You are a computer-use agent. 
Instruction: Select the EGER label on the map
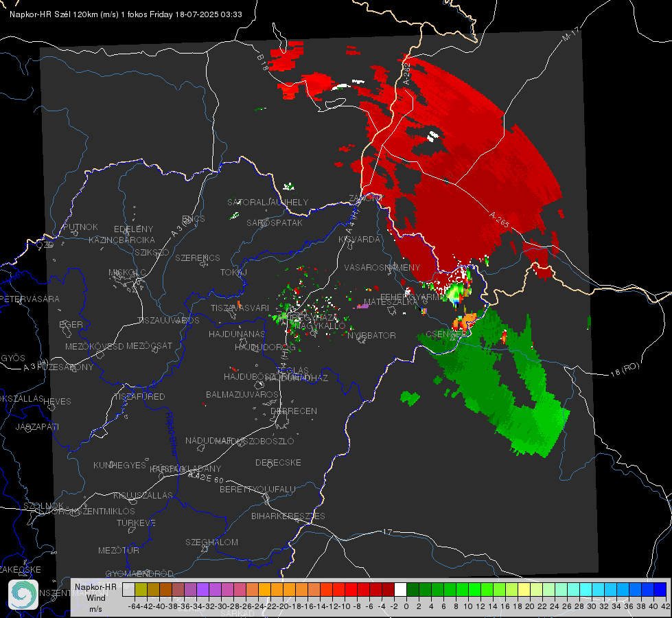(71, 324)
